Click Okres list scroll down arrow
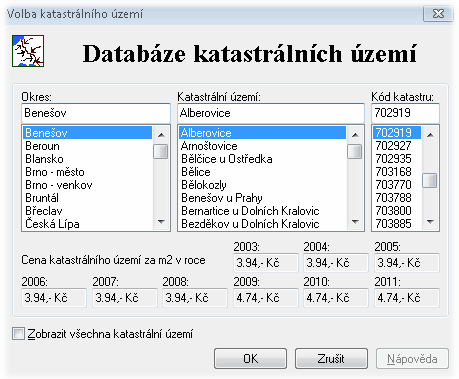Image resolution: width=459 pixels, height=379 pixels. (x=161, y=222)
